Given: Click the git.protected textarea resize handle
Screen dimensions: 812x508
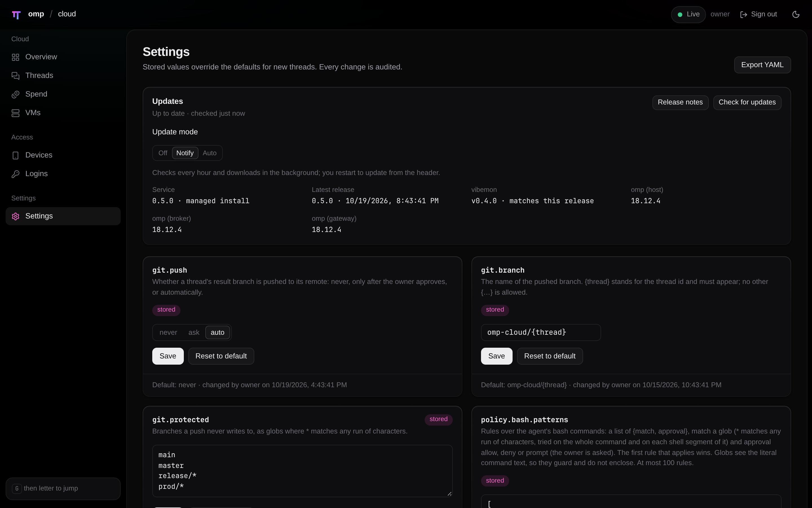Looking at the screenshot, I should [x=449, y=494].
